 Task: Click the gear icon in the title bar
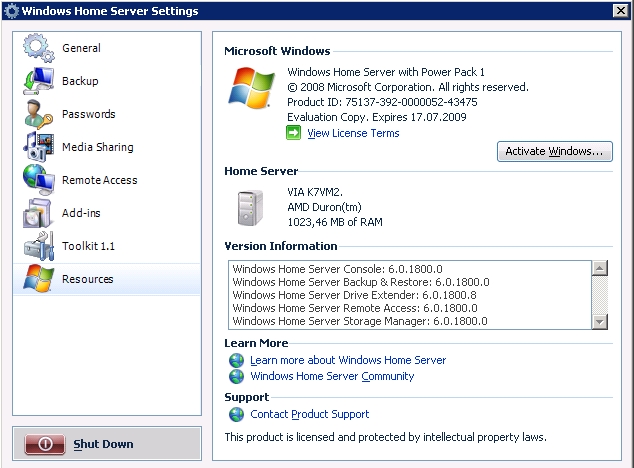tap(11, 11)
